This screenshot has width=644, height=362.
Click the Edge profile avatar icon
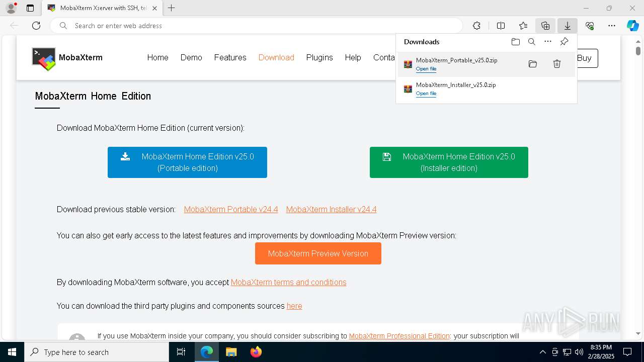[x=11, y=8]
